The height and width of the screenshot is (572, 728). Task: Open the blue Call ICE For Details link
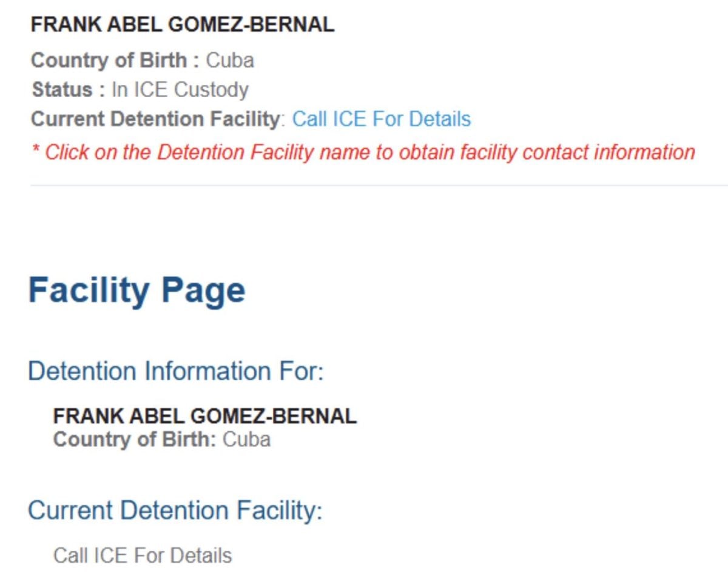click(x=381, y=119)
